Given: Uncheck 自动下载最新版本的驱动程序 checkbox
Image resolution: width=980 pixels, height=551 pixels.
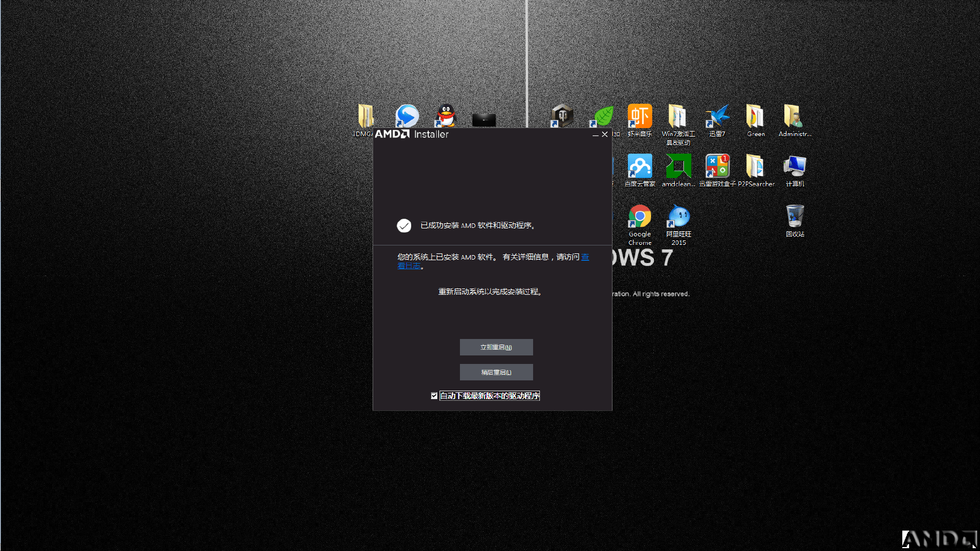Looking at the screenshot, I should (434, 396).
